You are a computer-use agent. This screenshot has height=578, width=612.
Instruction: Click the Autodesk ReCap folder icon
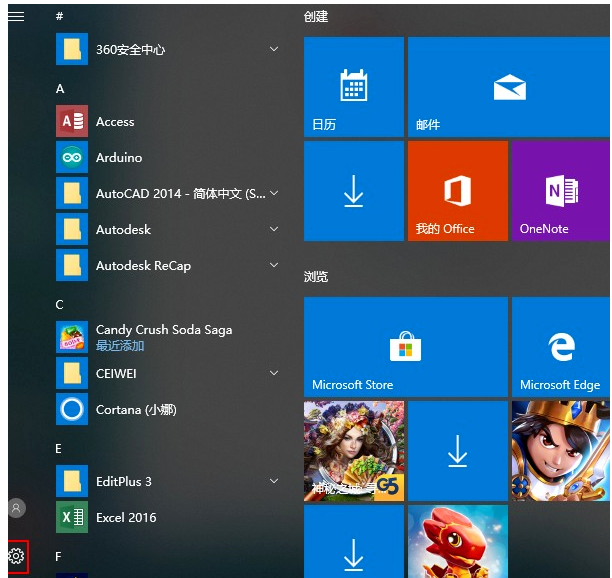72,265
